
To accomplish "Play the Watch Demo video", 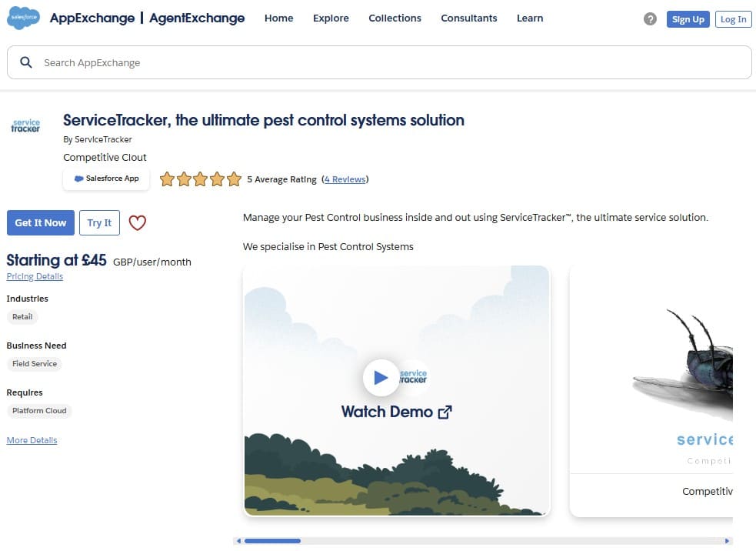I will tap(381, 377).
